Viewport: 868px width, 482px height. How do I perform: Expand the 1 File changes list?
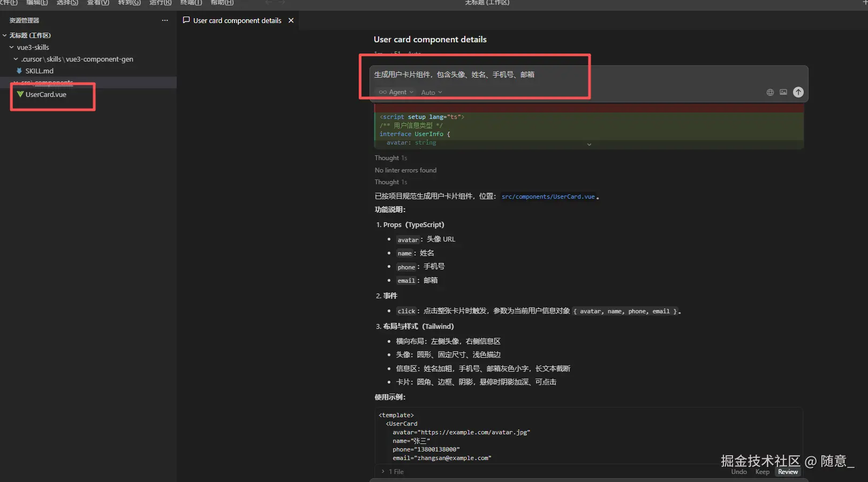coord(393,472)
